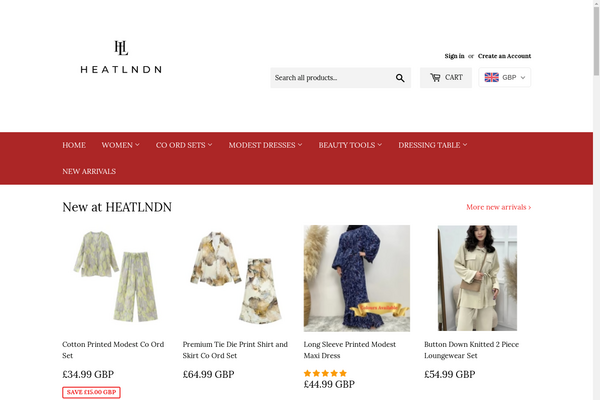The width and height of the screenshot is (600, 400).
Task: Open the shopping cart icon
Action: (x=435, y=78)
